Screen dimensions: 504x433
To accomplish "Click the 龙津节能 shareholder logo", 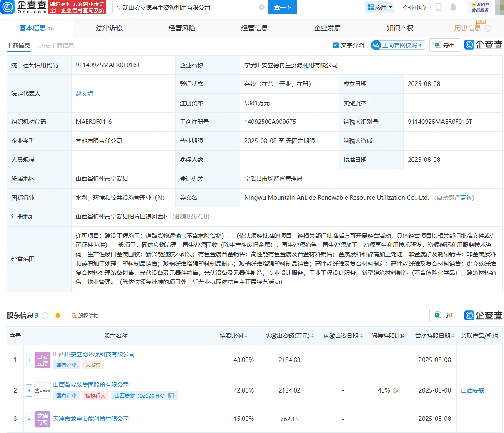I will (x=43, y=419).
